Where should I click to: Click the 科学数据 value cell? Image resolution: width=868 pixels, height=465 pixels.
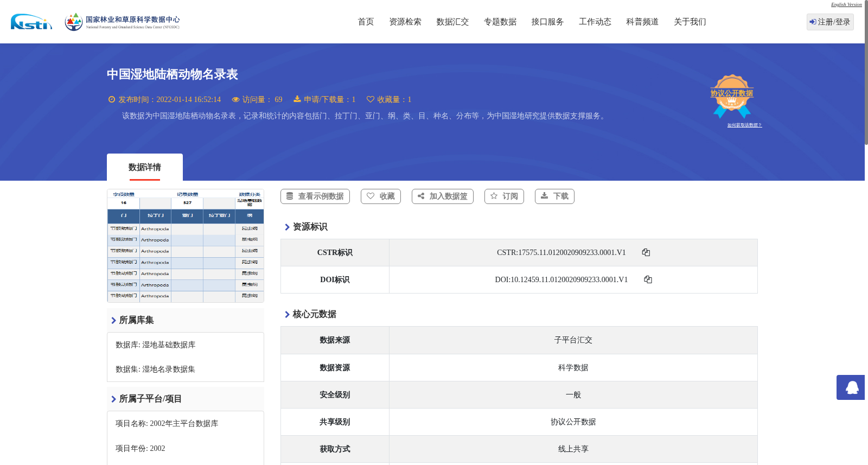pyautogui.click(x=573, y=367)
